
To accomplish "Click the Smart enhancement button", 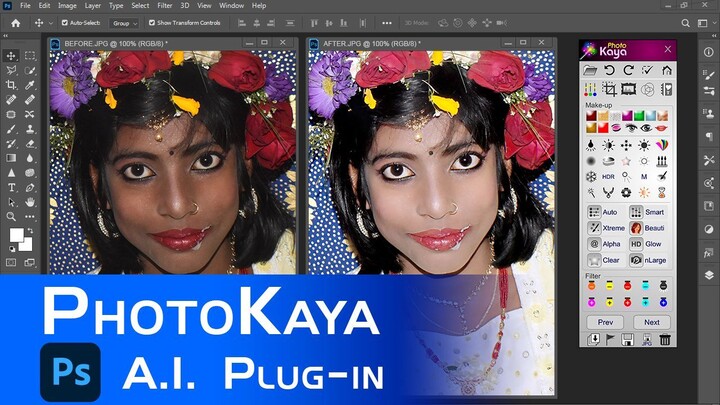I will pos(648,212).
